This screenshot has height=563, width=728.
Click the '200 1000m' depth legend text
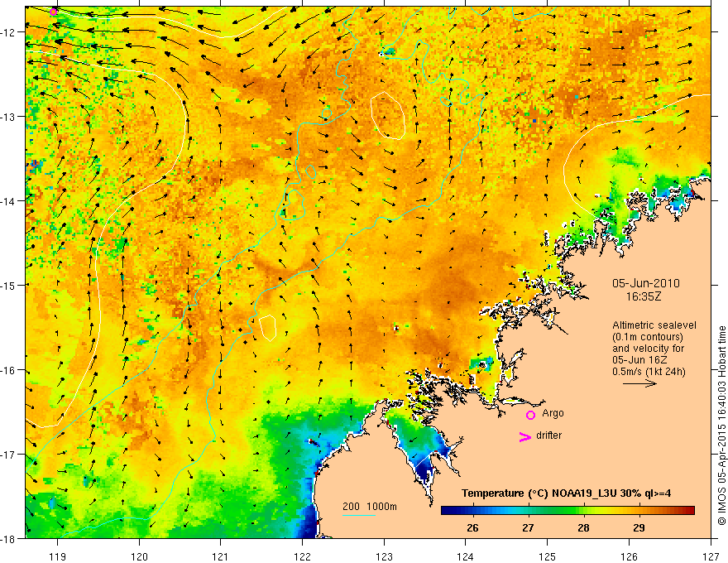[370, 507]
